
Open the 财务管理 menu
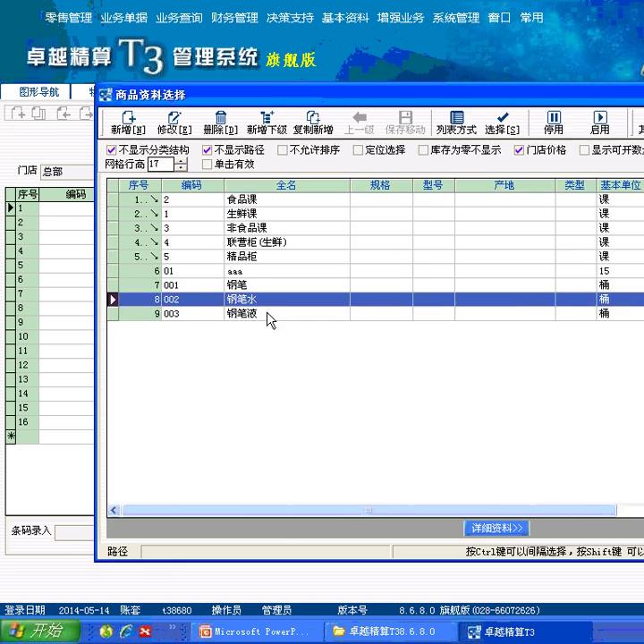point(234,18)
